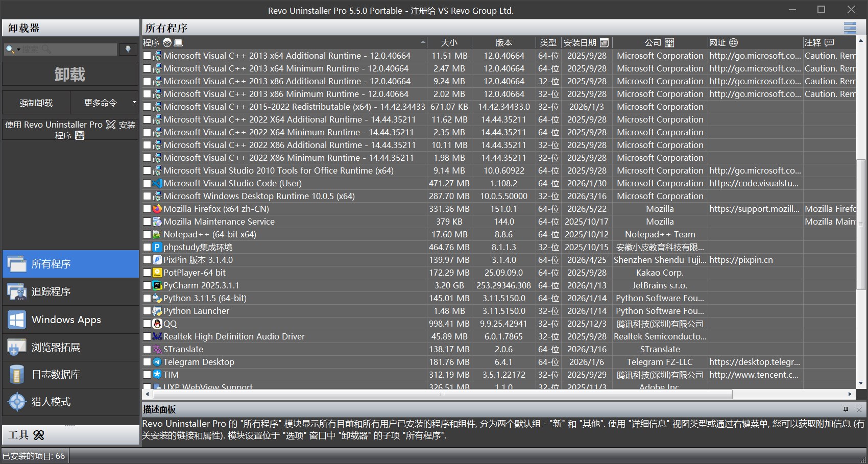Open the 猎人模式 section
The image size is (868, 464).
click(70, 402)
